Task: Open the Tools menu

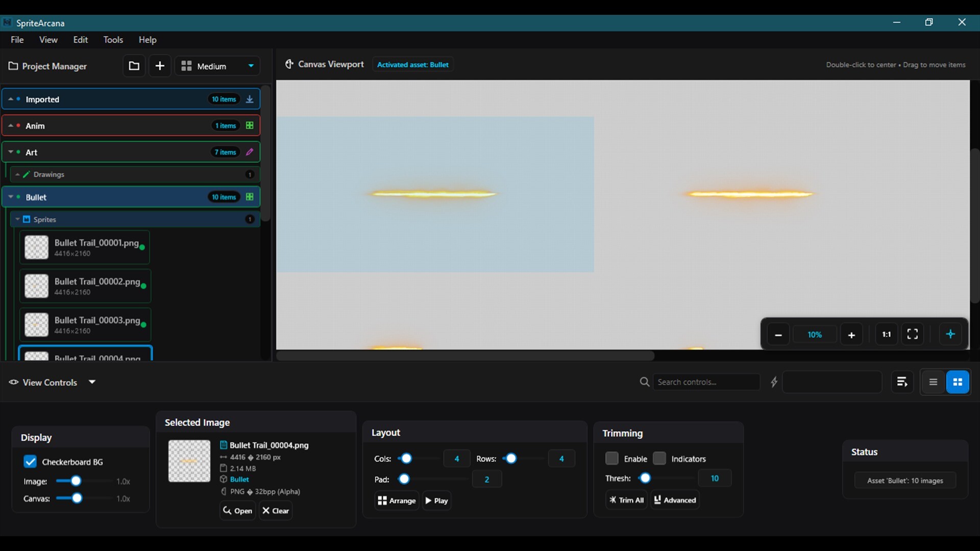Action: [x=113, y=40]
